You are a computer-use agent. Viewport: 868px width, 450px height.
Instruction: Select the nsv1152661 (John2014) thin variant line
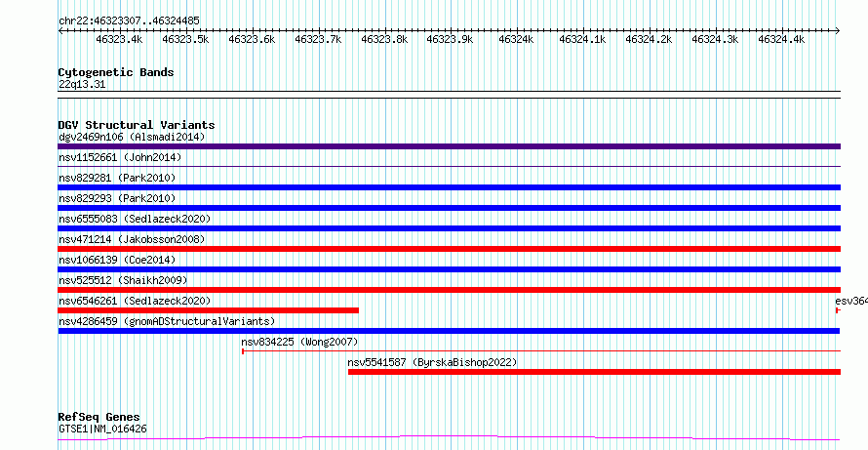point(449,166)
